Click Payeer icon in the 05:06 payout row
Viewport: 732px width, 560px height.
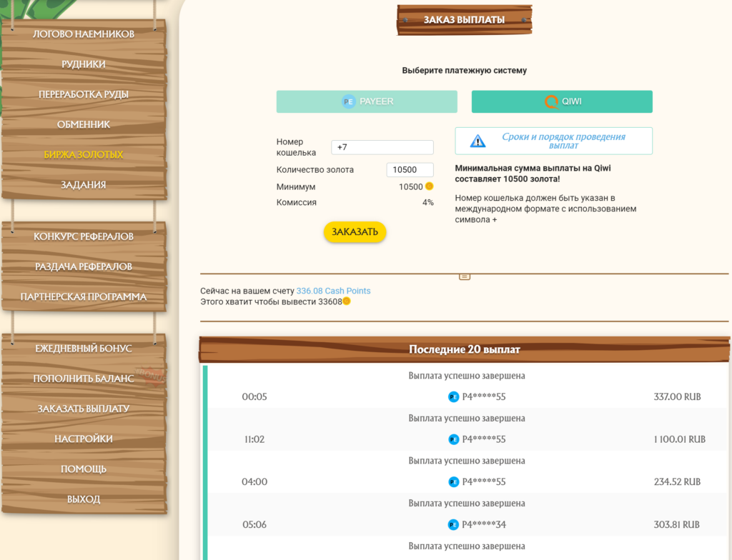tap(453, 524)
